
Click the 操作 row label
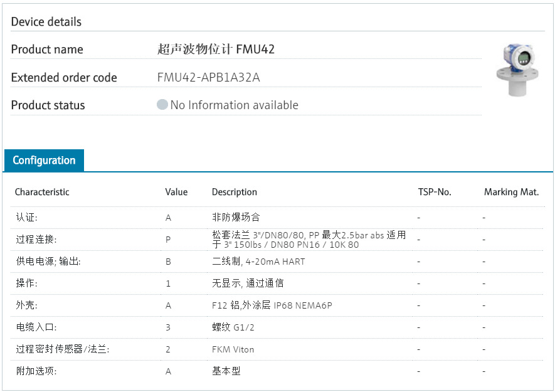(27, 283)
